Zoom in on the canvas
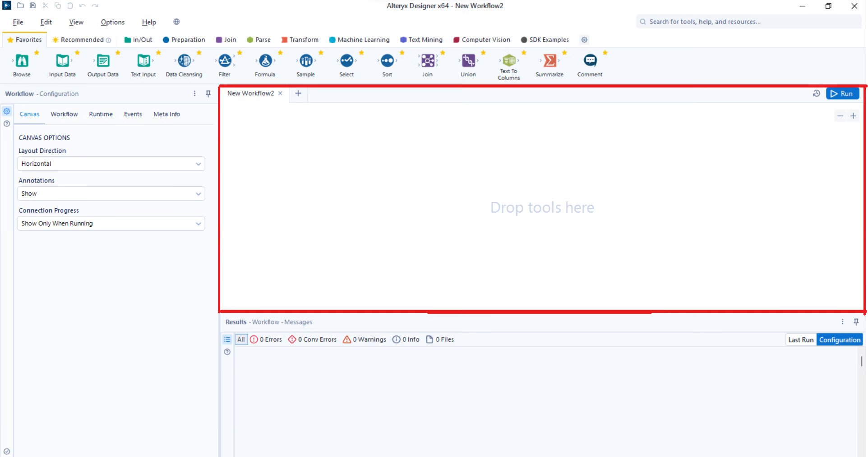868x457 pixels. click(853, 116)
